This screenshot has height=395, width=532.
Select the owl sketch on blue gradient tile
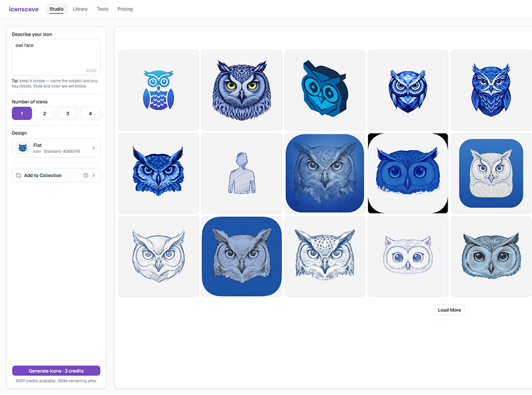325,173
